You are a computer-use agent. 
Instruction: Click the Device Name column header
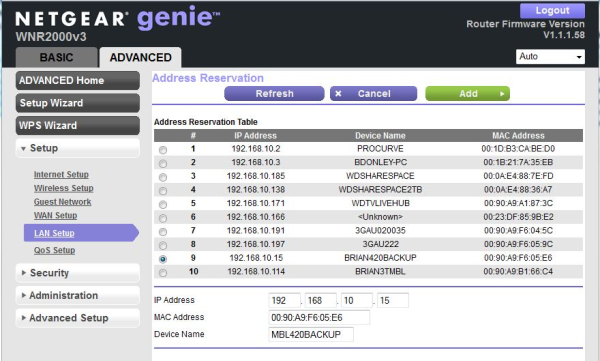click(380, 136)
